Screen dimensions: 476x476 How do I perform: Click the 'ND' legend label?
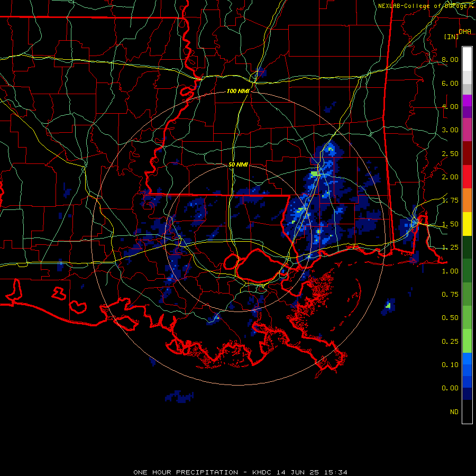[x=454, y=412]
